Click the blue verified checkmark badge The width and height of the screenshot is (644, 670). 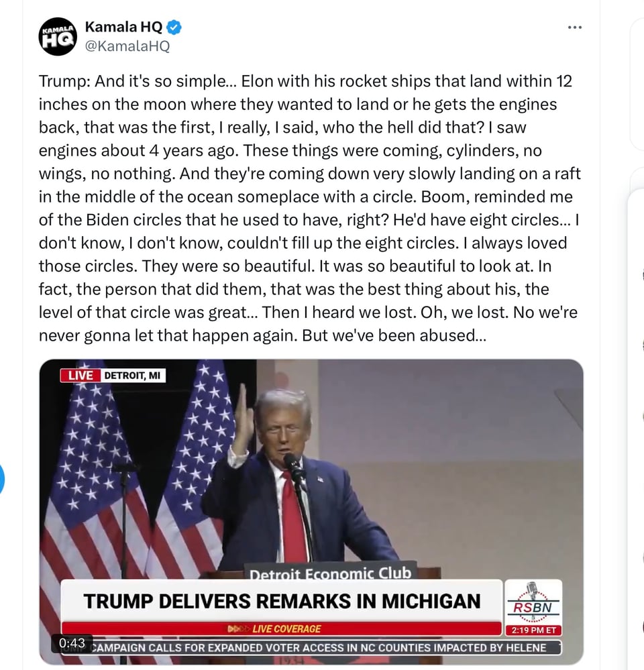174,27
